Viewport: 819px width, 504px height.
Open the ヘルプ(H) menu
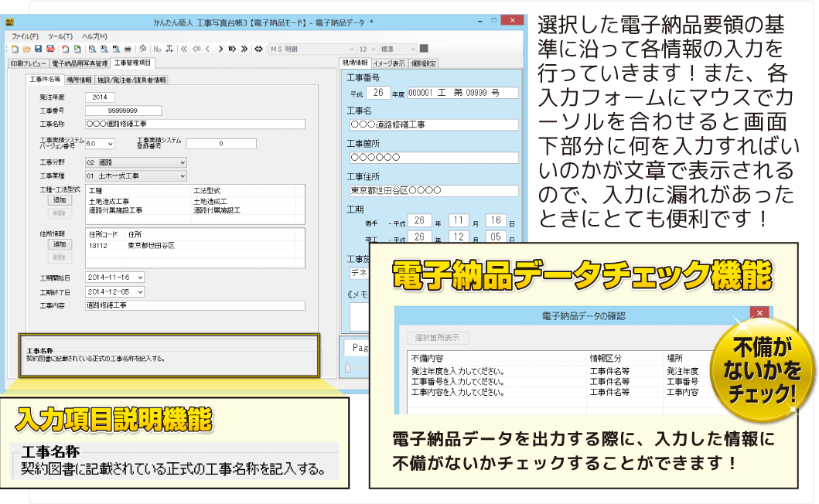click(94, 36)
